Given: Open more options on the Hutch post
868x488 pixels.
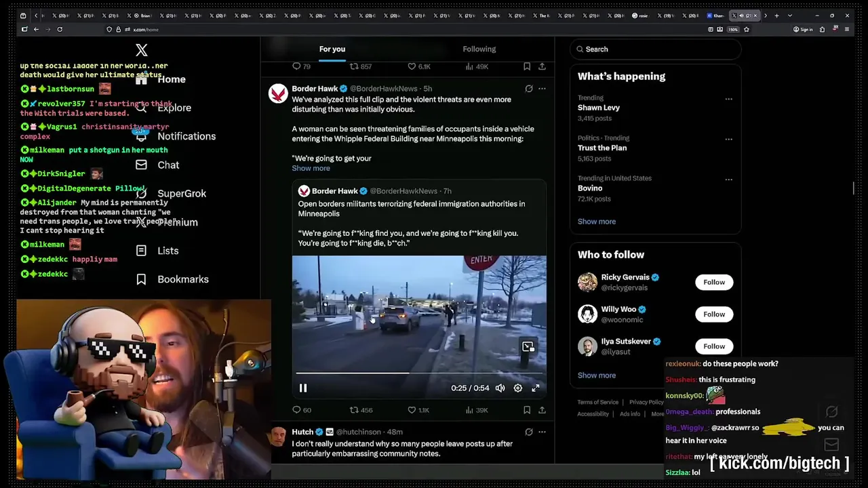Looking at the screenshot, I should point(542,432).
